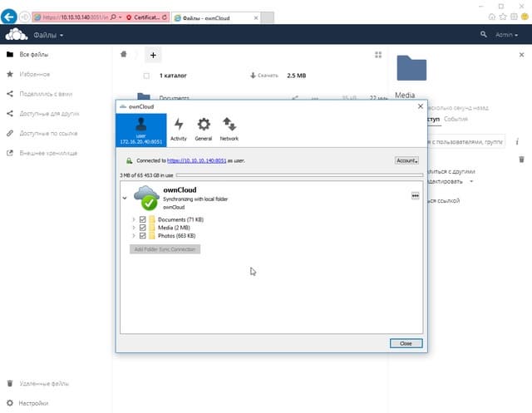The width and height of the screenshot is (532, 413).
Task: Click the ownCloud logo in header
Action: tap(17, 35)
